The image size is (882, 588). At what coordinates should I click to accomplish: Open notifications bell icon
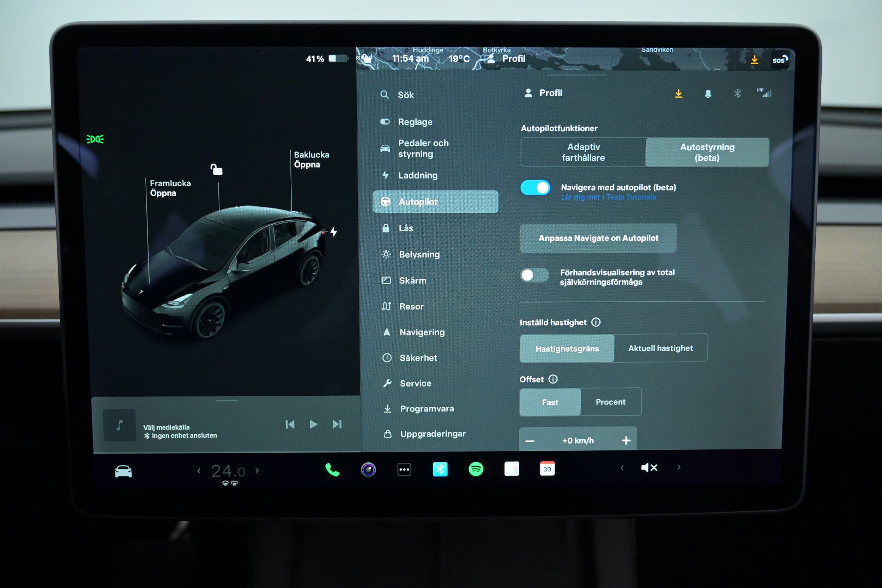708,94
